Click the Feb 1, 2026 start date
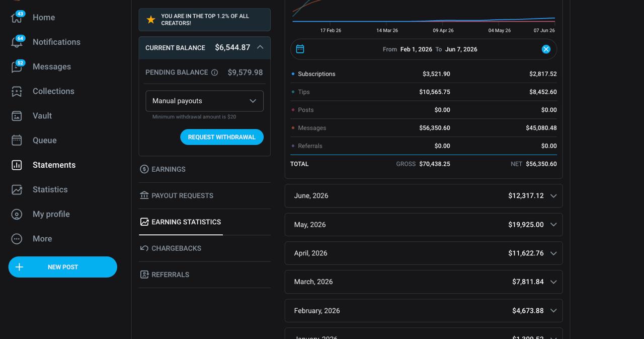 click(416, 49)
